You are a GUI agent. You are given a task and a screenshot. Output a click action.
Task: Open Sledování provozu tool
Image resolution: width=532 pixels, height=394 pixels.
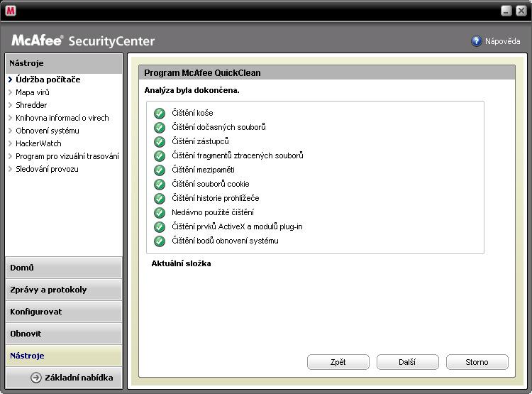47,169
